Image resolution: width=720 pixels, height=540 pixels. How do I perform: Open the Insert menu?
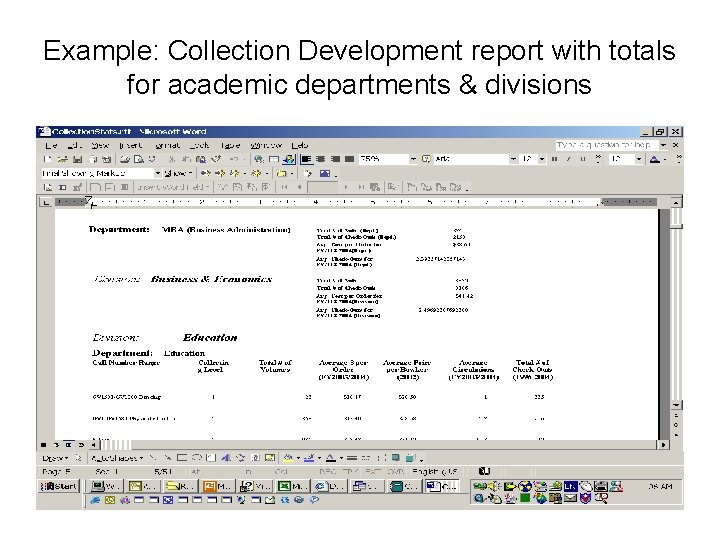coord(131,145)
